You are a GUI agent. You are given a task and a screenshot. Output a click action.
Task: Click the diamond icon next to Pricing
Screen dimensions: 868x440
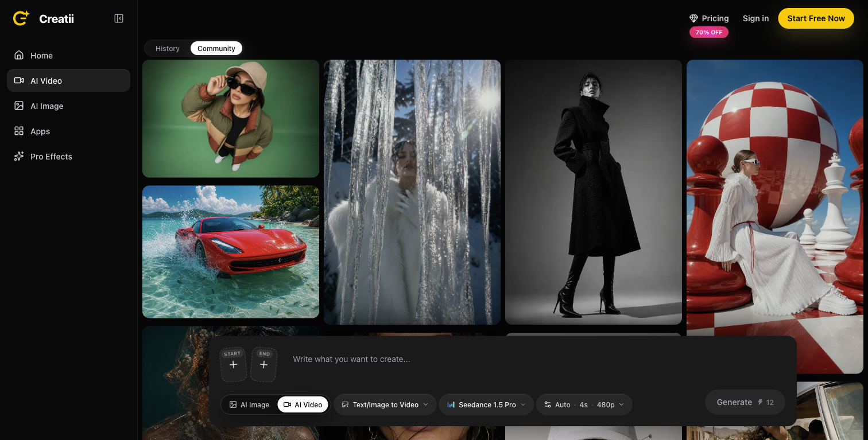pos(693,18)
